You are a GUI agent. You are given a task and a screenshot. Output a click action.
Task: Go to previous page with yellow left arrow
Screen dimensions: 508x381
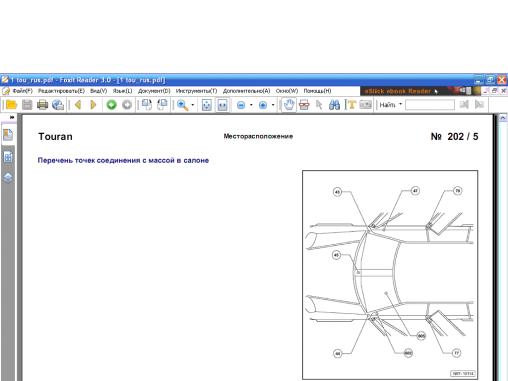point(78,105)
